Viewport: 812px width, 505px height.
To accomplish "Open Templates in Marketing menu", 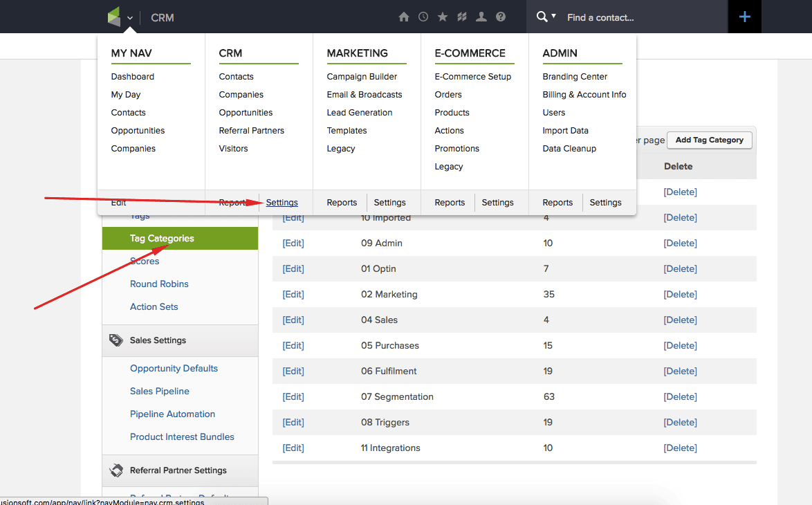I will pyautogui.click(x=347, y=131).
